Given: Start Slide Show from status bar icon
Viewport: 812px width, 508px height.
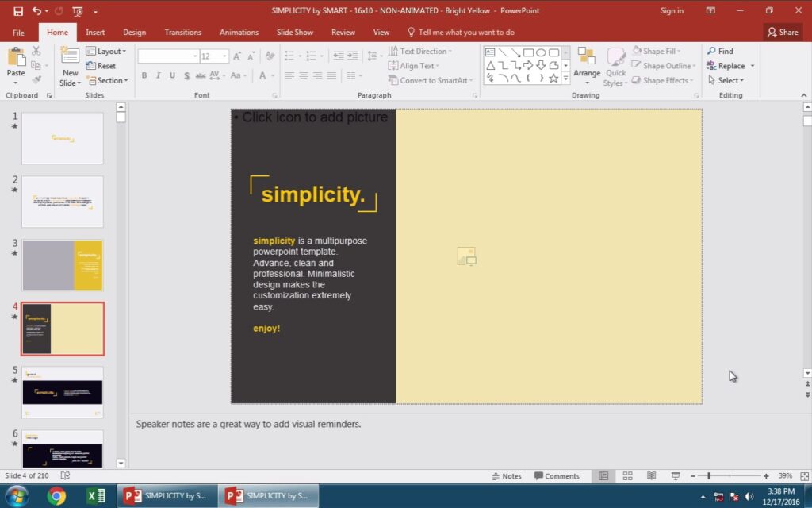Looking at the screenshot, I should [676, 476].
